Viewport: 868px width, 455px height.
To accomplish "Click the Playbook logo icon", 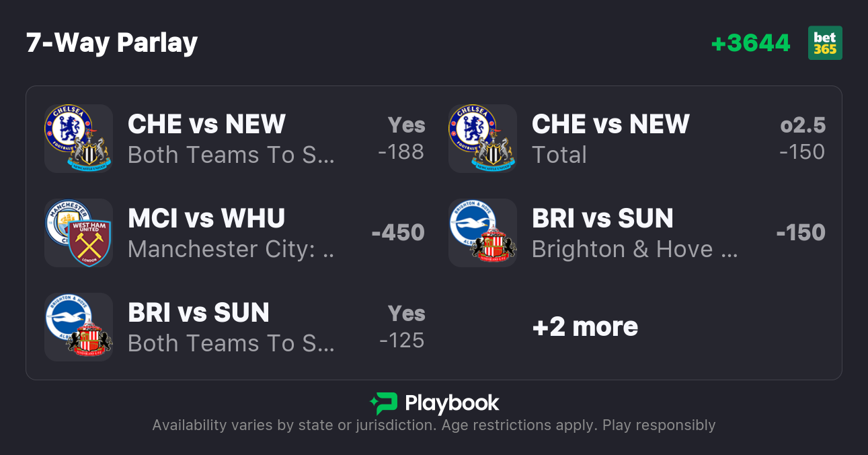I will coord(383,403).
